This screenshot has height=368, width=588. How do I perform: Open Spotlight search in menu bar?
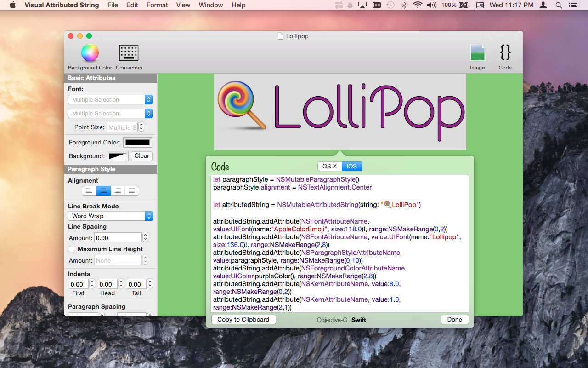559,5
